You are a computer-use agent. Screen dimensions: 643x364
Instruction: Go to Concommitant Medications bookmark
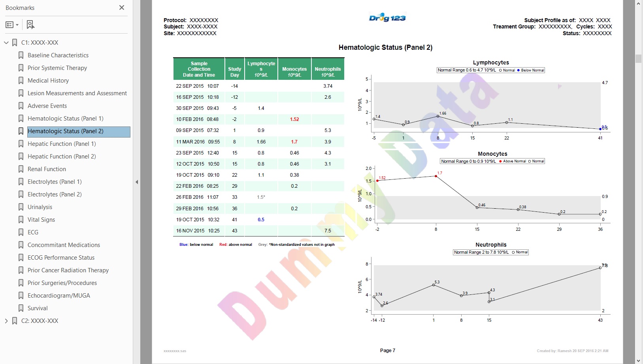click(64, 245)
